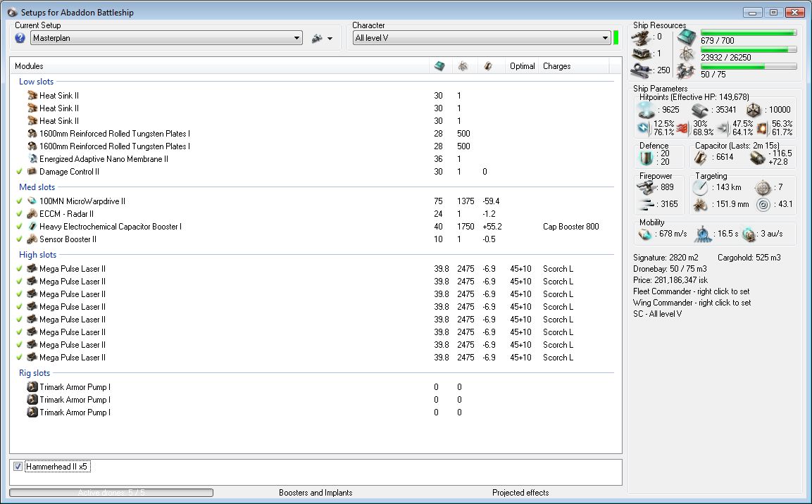The width and height of the screenshot is (812, 504).
Task: Click Wing Commander right click to set
Action: [x=692, y=303]
